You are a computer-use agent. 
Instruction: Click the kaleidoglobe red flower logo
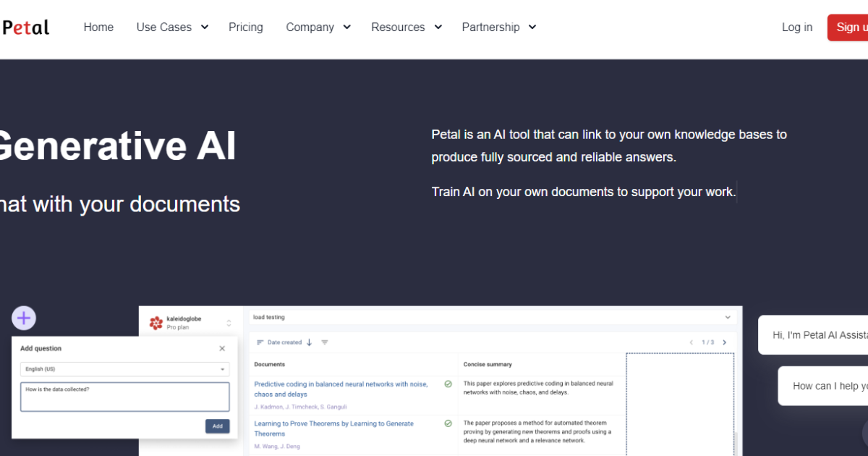[156, 323]
